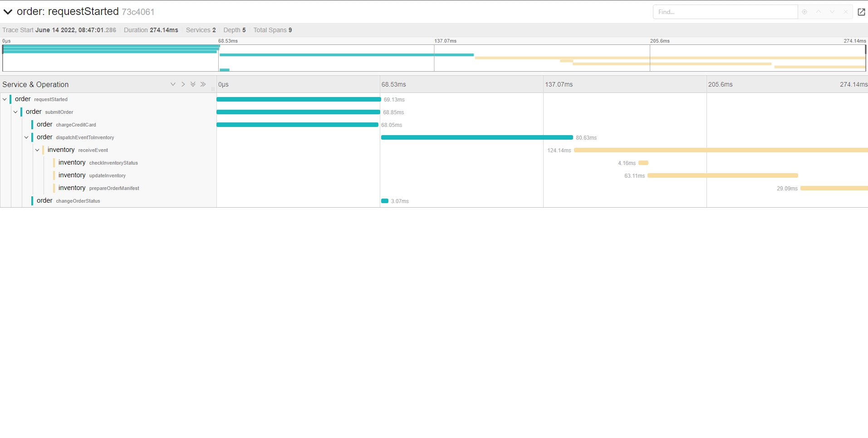Collapse the order submitOrder children
This screenshot has width=868, height=438.
tap(15, 112)
